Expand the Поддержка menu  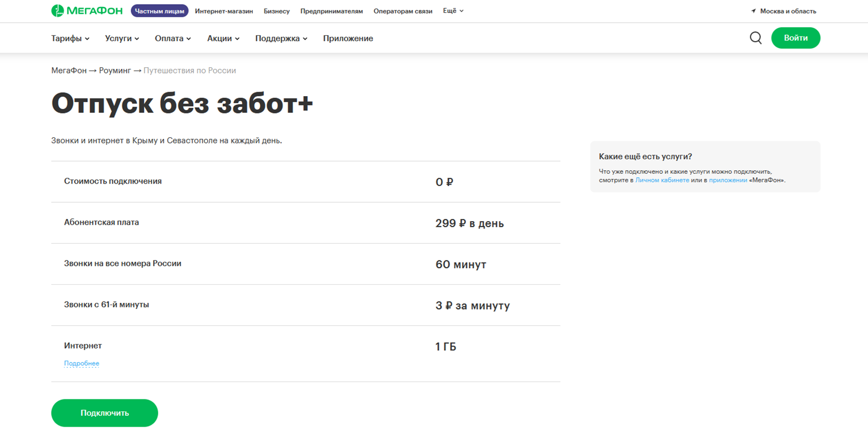281,38
